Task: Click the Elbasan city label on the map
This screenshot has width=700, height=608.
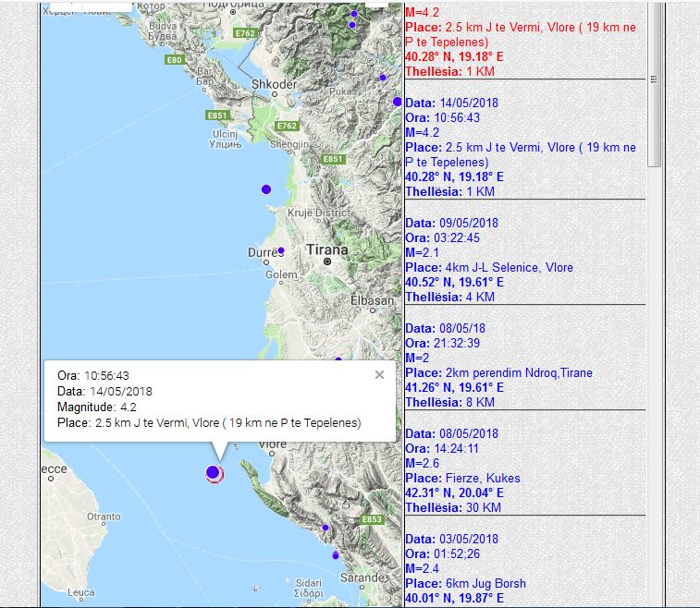Action: pyautogui.click(x=373, y=301)
